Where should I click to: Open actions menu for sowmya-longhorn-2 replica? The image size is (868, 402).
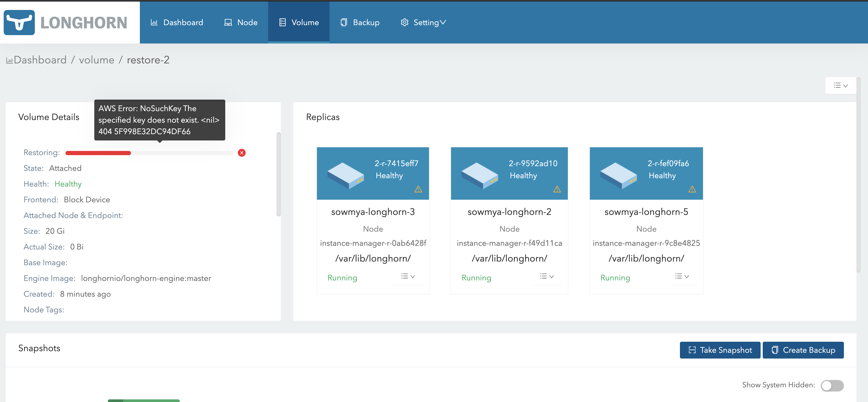point(547,276)
